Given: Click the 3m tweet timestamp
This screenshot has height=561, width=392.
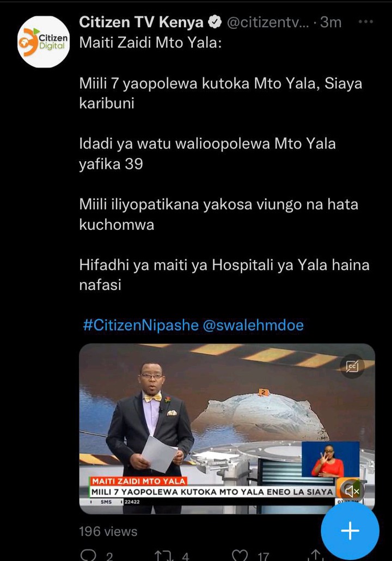Looking at the screenshot, I should coord(331,22).
